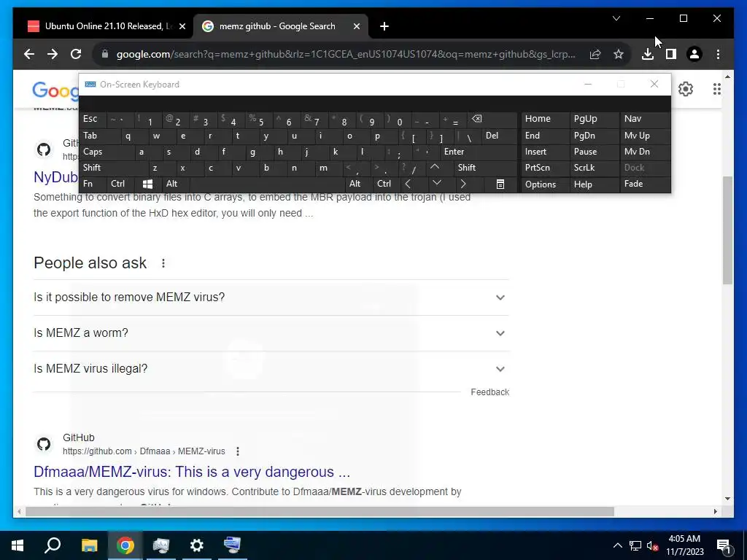Expand 'Is it possible to remove MEMZ virus?'
The width and height of the screenshot is (747, 560).
tap(271, 297)
